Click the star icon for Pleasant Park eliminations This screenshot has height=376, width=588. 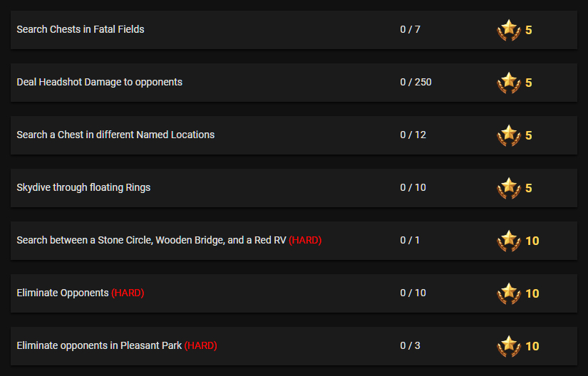pyautogui.click(x=509, y=346)
